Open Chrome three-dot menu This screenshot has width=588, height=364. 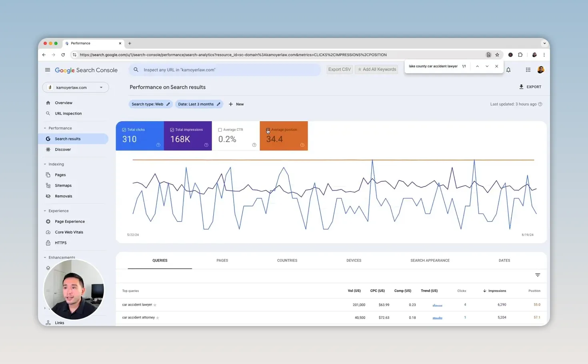point(544,55)
